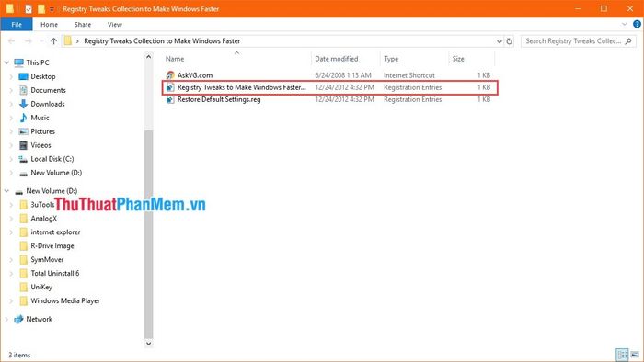The height and width of the screenshot is (362, 644).
Task: Click the Properties icon in title bar
Action: coord(29,8)
